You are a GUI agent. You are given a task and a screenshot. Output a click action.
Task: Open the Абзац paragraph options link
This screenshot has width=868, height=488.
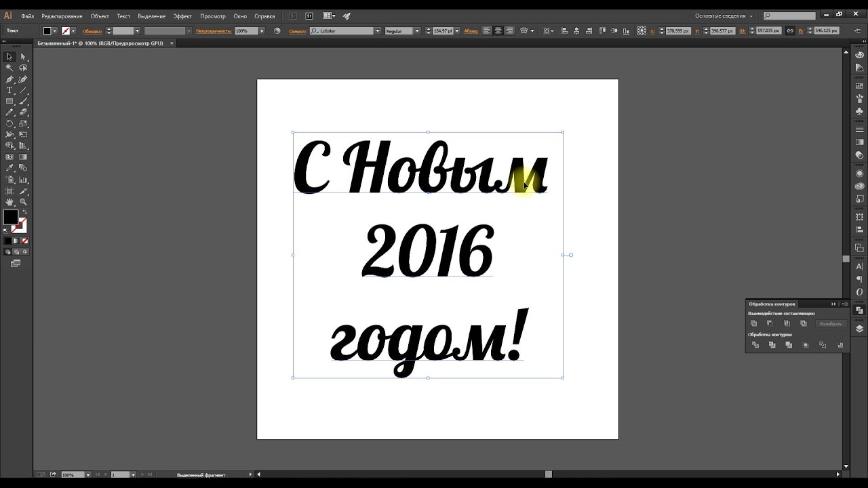471,31
